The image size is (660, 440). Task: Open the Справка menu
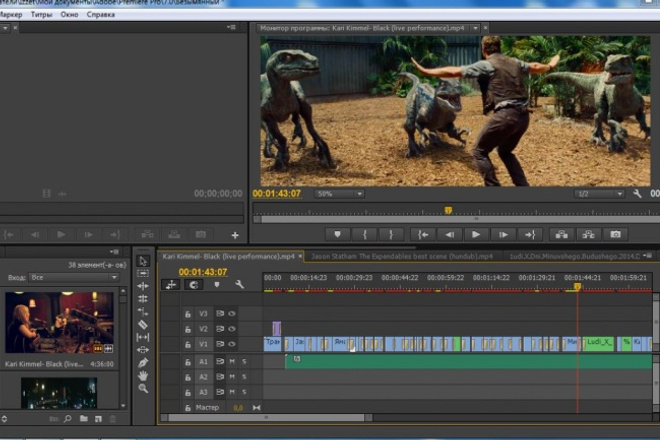coord(101,14)
